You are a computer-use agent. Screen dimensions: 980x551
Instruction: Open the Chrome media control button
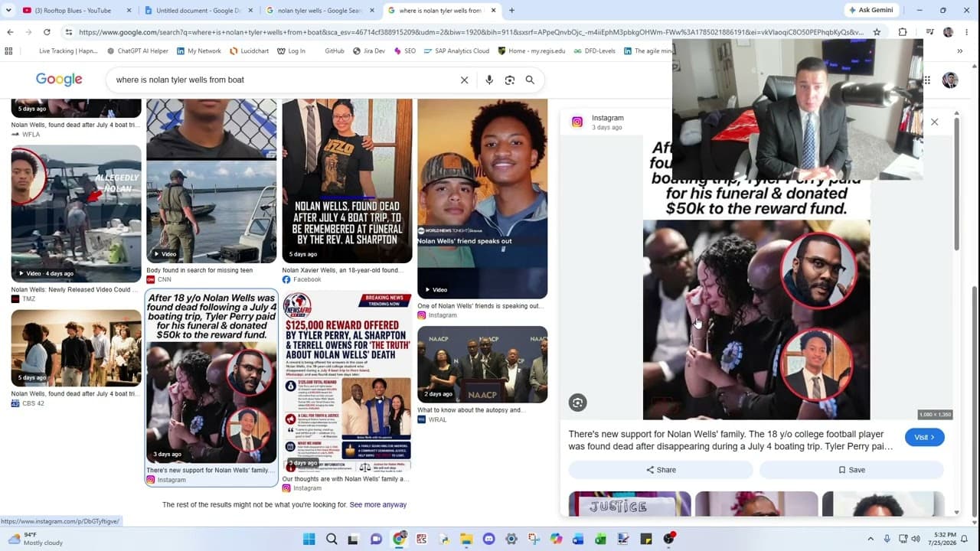929,32
